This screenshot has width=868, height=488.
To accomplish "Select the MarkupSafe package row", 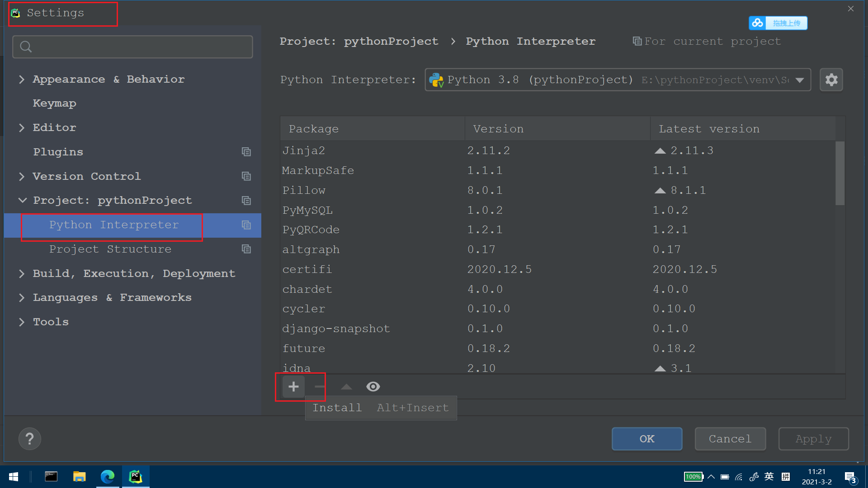I will pyautogui.click(x=558, y=171).
